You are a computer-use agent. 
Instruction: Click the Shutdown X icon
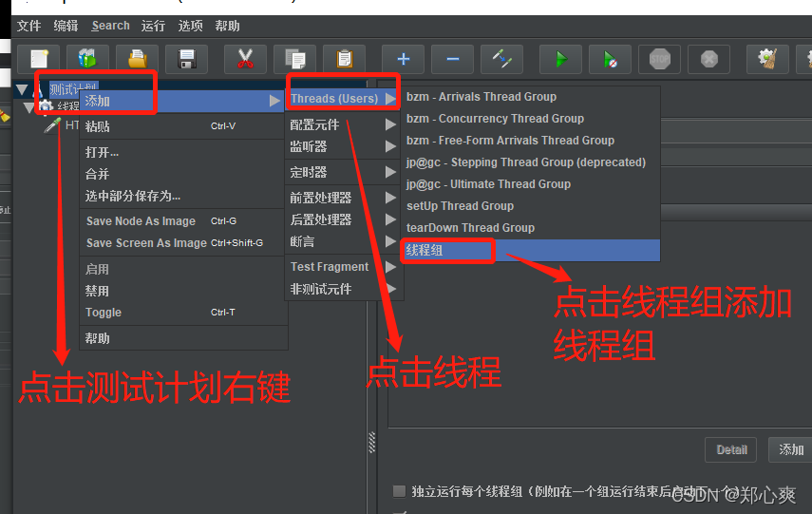(x=708, y=59)
